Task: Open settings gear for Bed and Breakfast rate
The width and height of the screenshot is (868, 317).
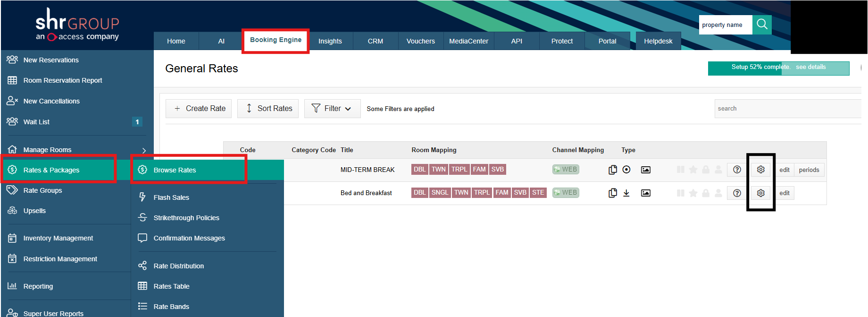Action: click(760, 193)
